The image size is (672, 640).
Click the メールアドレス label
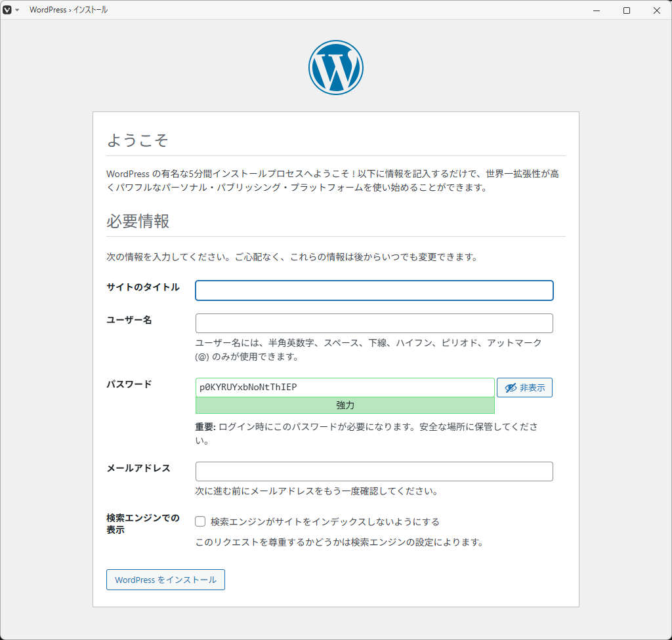pyautogui.click(x=138, y=468)
